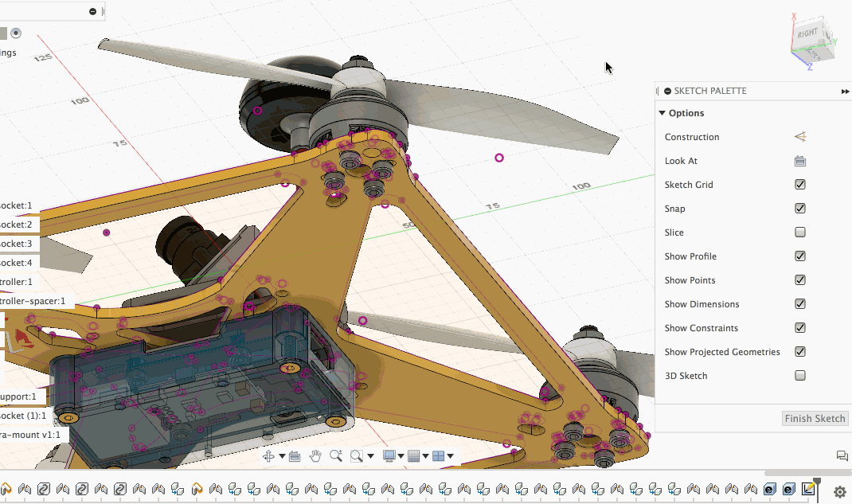
Task: Click the Look At icon in Sketch Palette
Action: [x=800, y=161]
